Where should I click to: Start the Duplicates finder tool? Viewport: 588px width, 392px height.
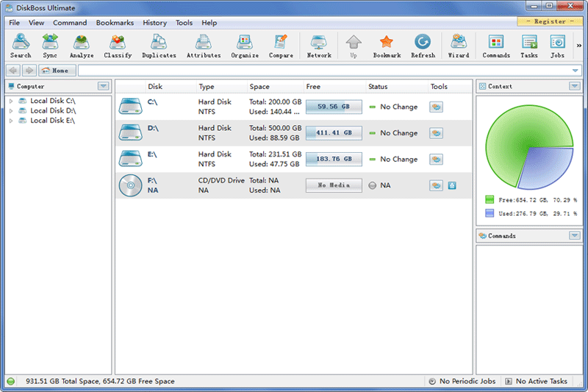coord(159,46)
